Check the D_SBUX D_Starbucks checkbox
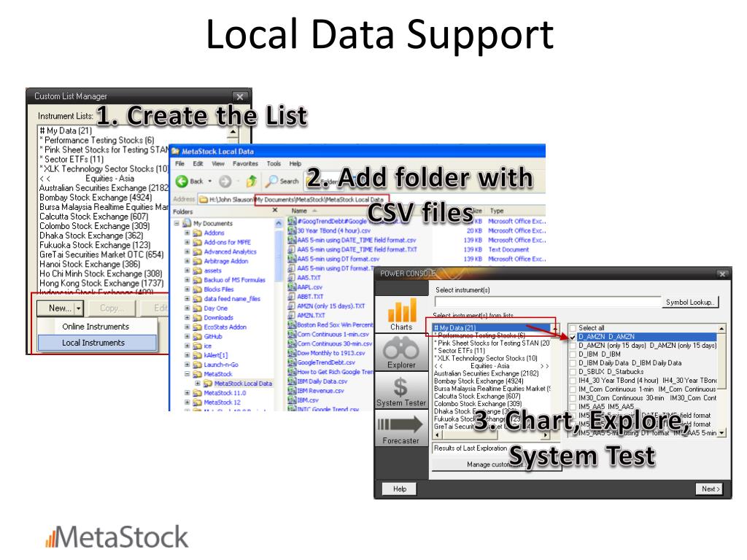Viewport: 747px width, 560px height. pos(573,371)
